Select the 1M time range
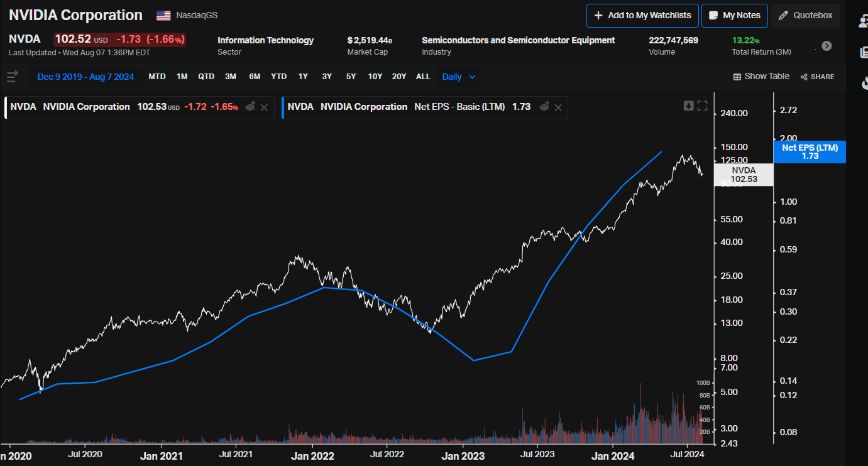This screenshot has height=466, width=868. tap(182, 77)
